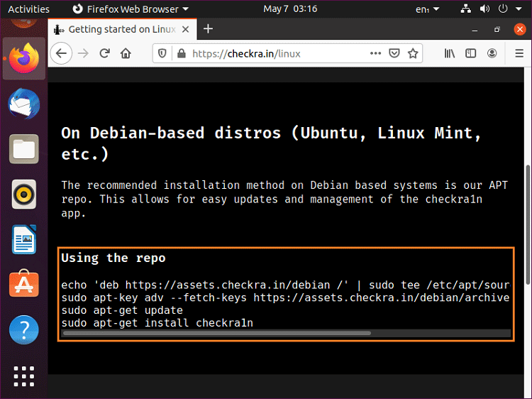The width and height of the screenshot is (532, 399).
Task: Show all applications grid
Action: (23, 376)
